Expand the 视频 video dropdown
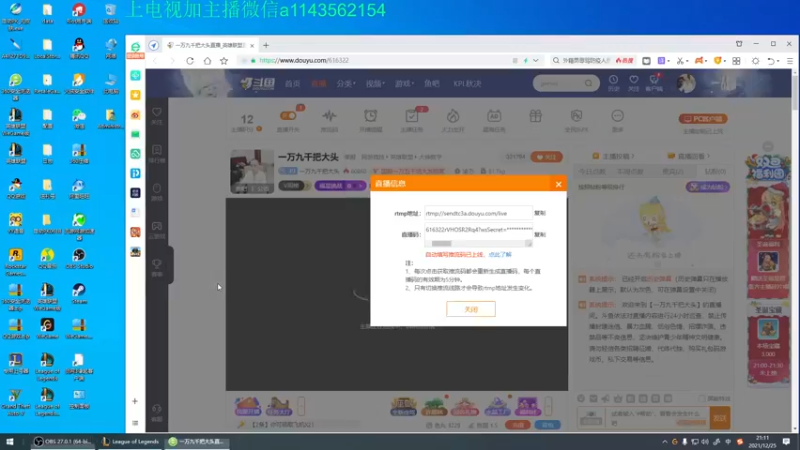This screenshot has height=450, width=800. pyautogui.click(x=375, y=84)
